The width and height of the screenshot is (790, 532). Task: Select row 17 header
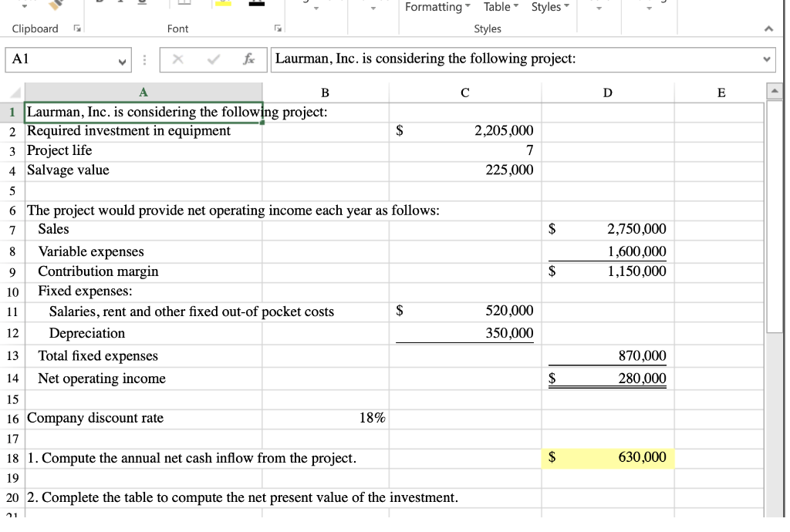[12, 439]
